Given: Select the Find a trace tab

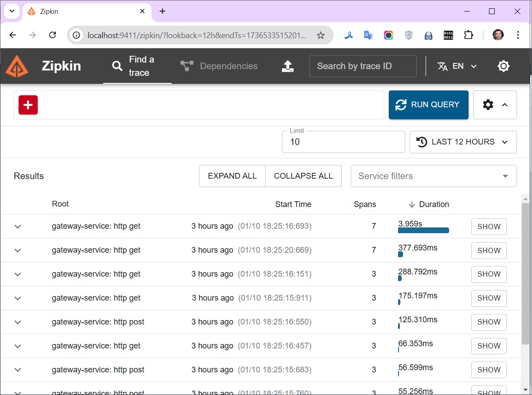Looking at the screenshot, I should [x=137, y=66].
